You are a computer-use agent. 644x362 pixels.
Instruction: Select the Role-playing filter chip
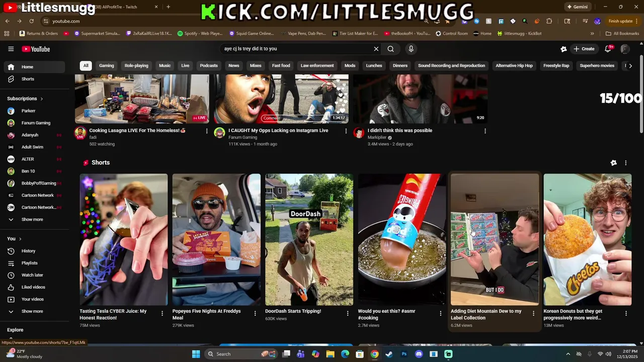[x=136, y=65]
